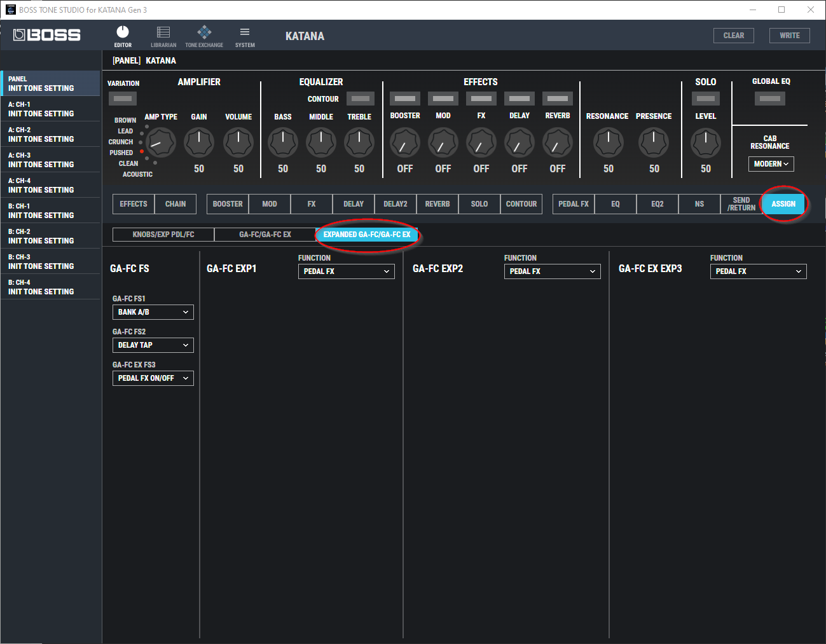The height and width of the screenshot is (644, 826).
Task: Open the CHAIN tab
Action: 176,204
